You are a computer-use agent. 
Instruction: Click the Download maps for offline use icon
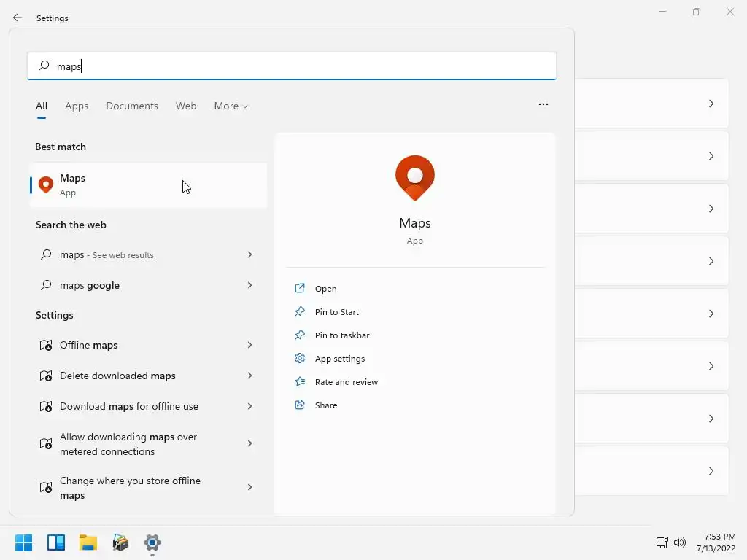[x=46, y=406]
